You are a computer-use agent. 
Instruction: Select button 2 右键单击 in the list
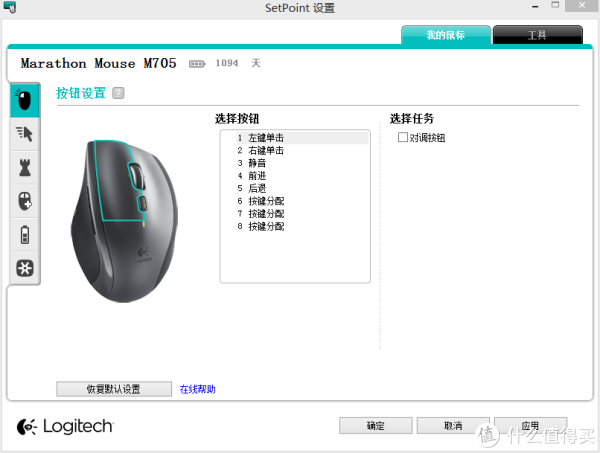click(x=265, y=150)
